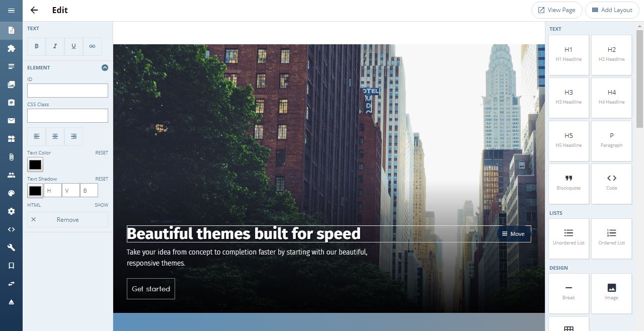Click the ID input field
The width and height of the screenshot is (644, 331).
[x=67, y=91]
